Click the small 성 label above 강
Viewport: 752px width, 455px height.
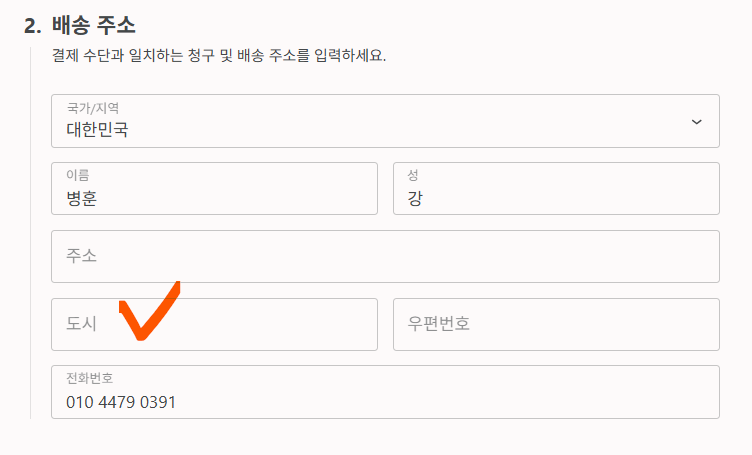tap(413, 175)
